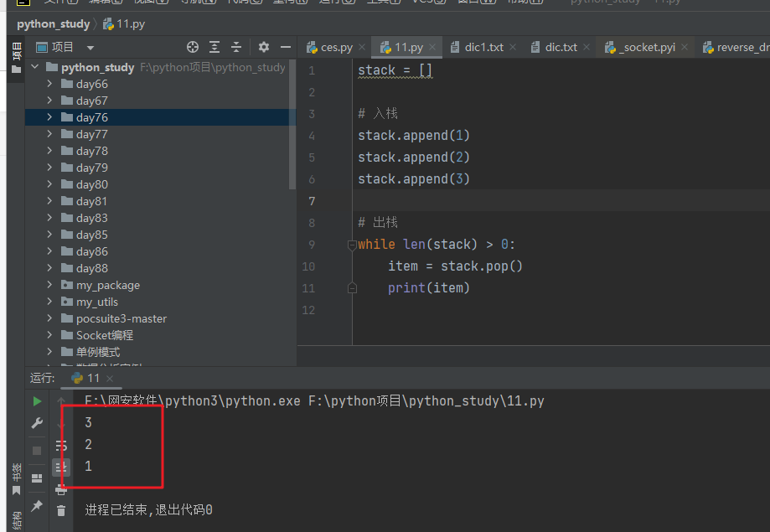Screen dimensions: 770x532
Task: Open project panel gear options
Action: tap(264, 47)
